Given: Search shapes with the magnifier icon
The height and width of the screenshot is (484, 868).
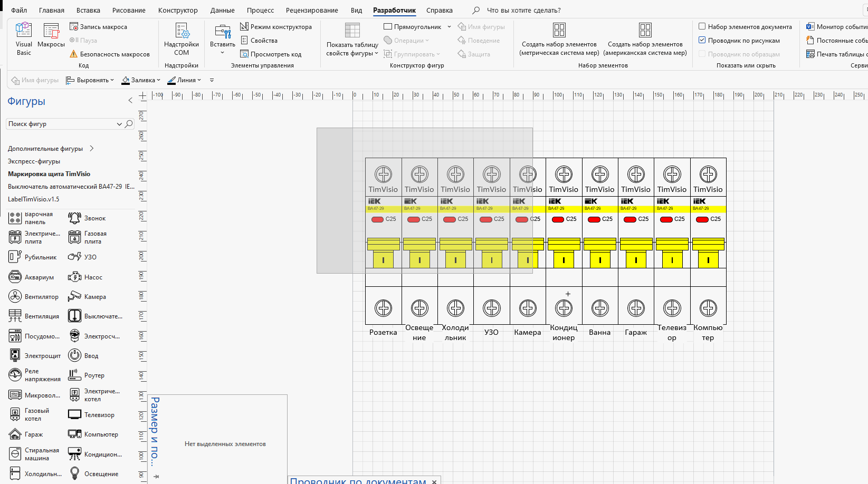Looking at the screenshot, I should click(129, 124).
